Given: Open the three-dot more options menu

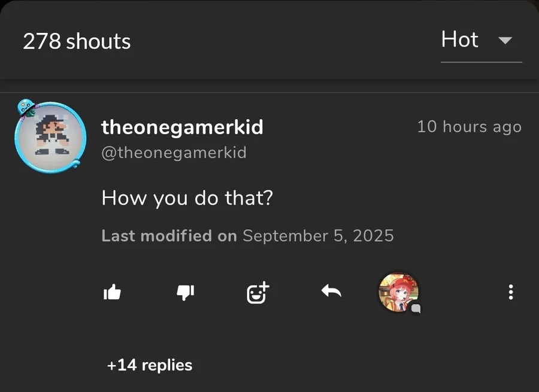Looking at the screenshot, I should (511, 292).
